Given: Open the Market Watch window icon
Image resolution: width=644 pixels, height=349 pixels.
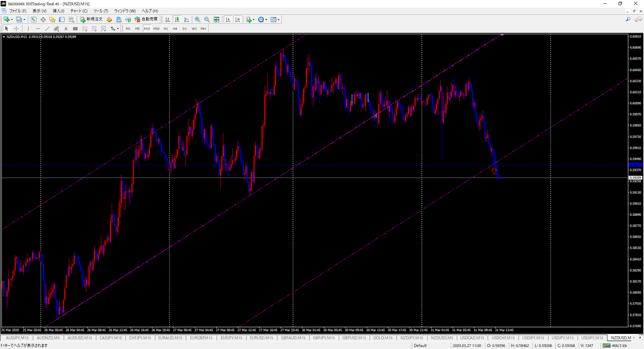Looking at the screenshot, I should coord(34,19).
